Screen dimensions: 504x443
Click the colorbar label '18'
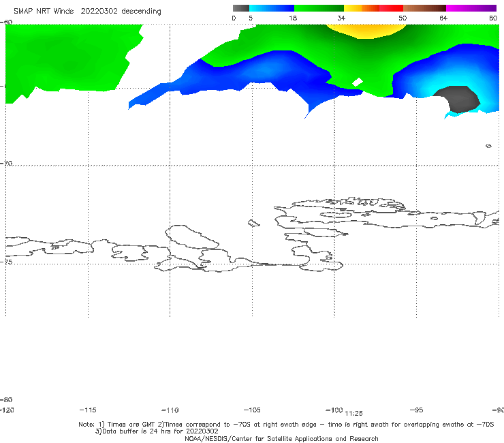click(293, 18)
